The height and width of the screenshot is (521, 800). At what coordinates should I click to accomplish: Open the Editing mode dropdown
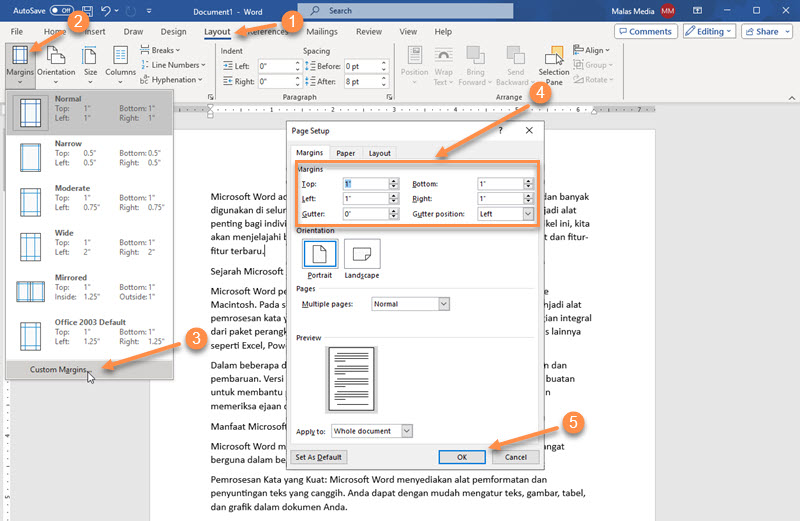click(709, 31)
